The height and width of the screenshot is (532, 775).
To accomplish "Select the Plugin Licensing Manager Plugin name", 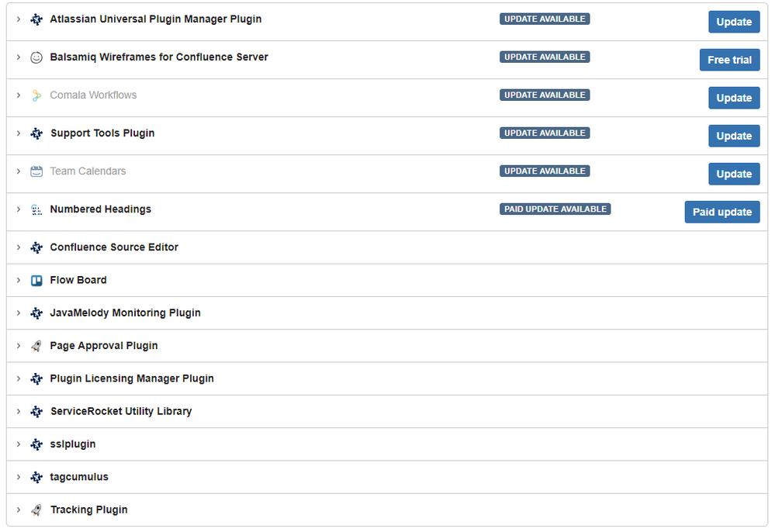I will click(x=132, y=379).
